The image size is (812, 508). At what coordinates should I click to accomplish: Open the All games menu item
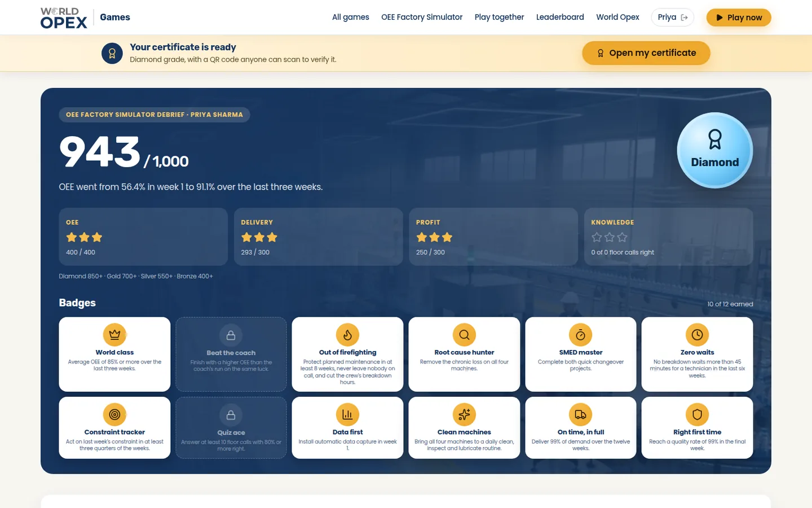[x=351, y=17]
